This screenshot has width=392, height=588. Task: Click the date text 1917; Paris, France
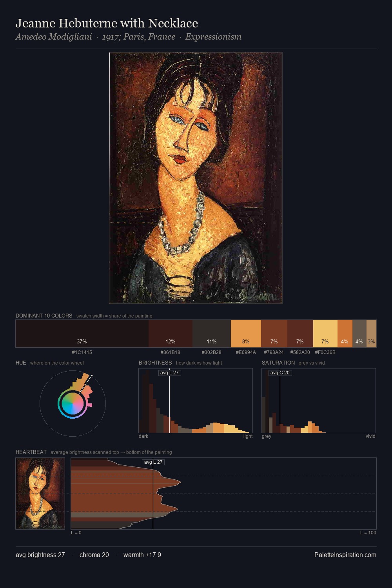click(139, 37)
